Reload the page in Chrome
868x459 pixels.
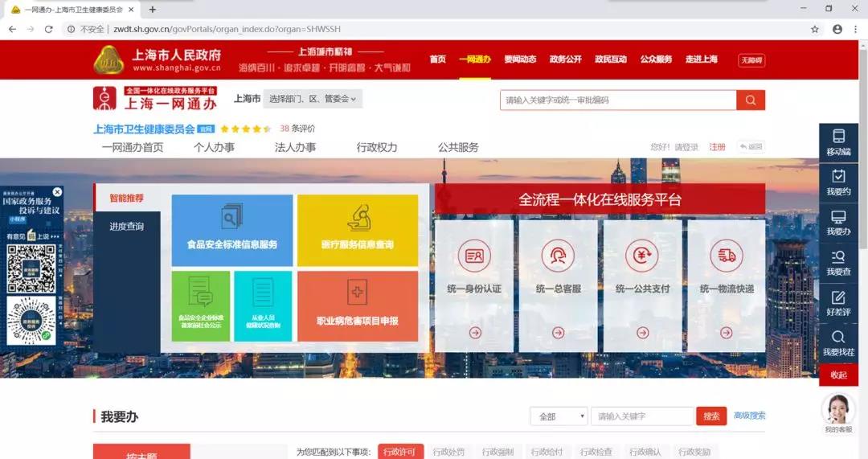click(x=49, y=30)
